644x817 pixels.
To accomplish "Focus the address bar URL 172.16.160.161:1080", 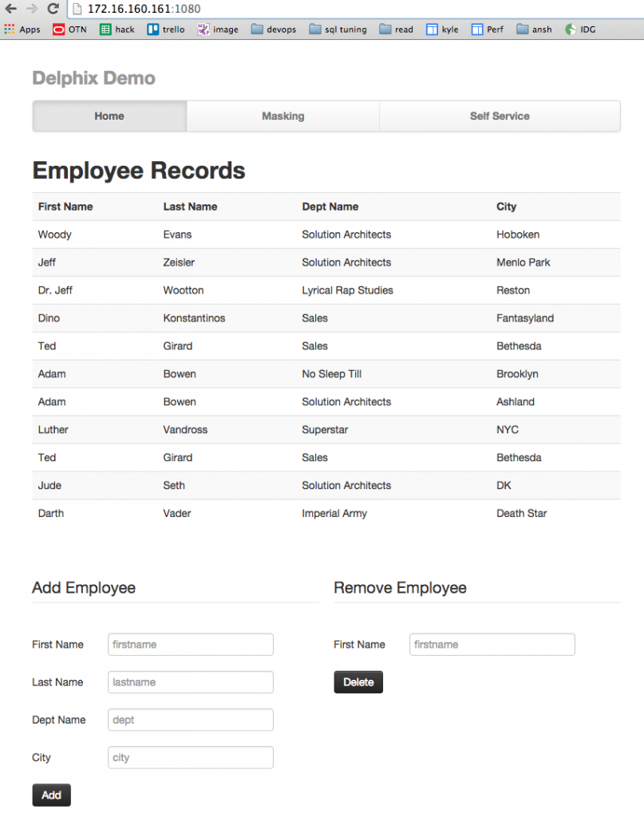I will [144, 9].
